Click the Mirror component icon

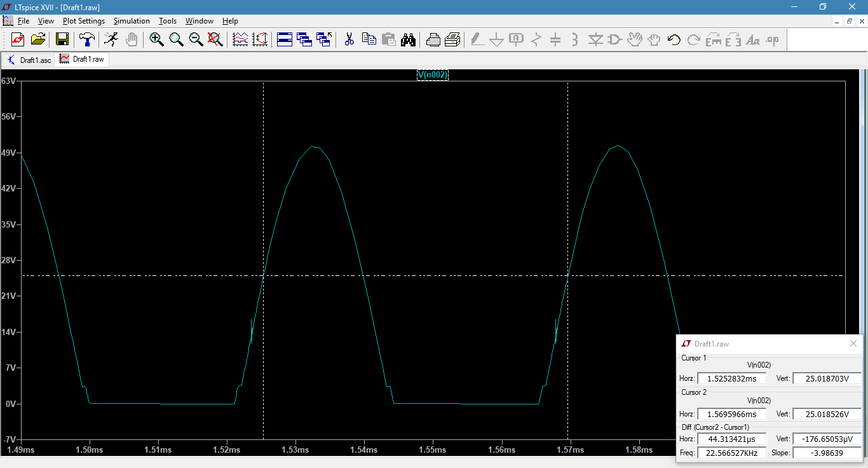[x=733, y=39]
